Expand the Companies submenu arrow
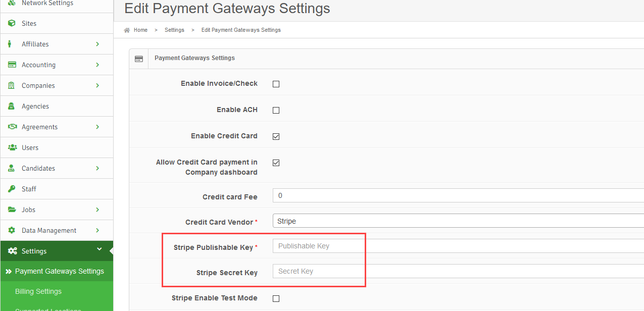 [97, 85]
